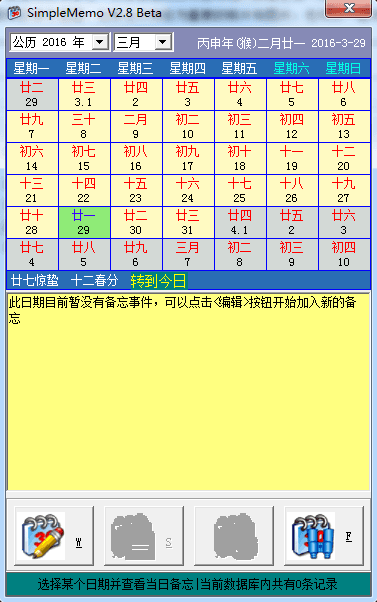Select date 3 with lunar 廿五 in first row
The width and height of the screenshot is (377, 602).
pos(188,94)
